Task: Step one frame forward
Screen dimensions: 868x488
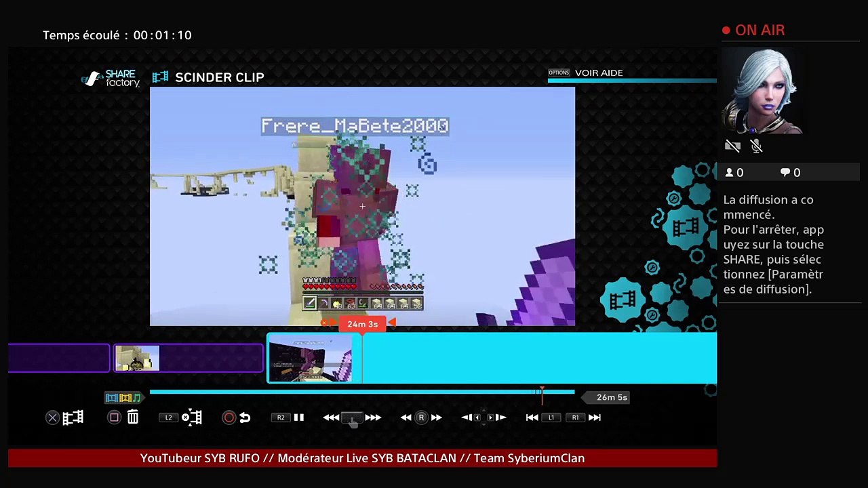Action: pyautogui.click(x=500, y=418)
